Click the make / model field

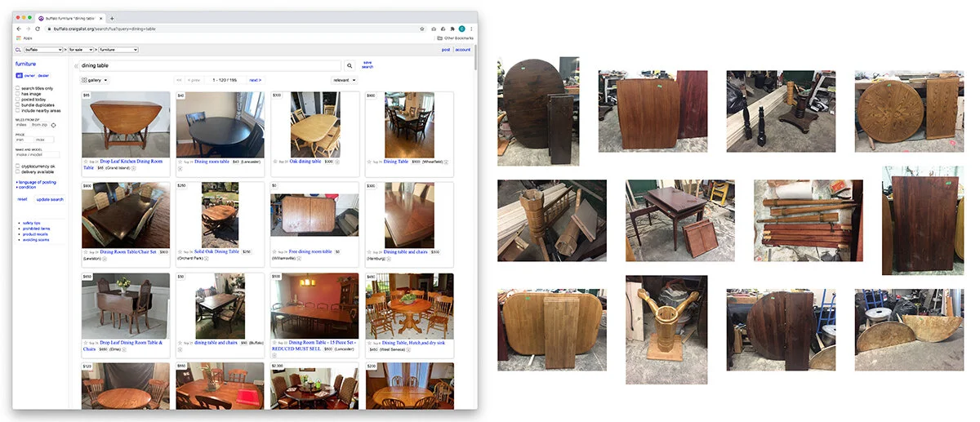pyautogui.click(x=38, y=155)
